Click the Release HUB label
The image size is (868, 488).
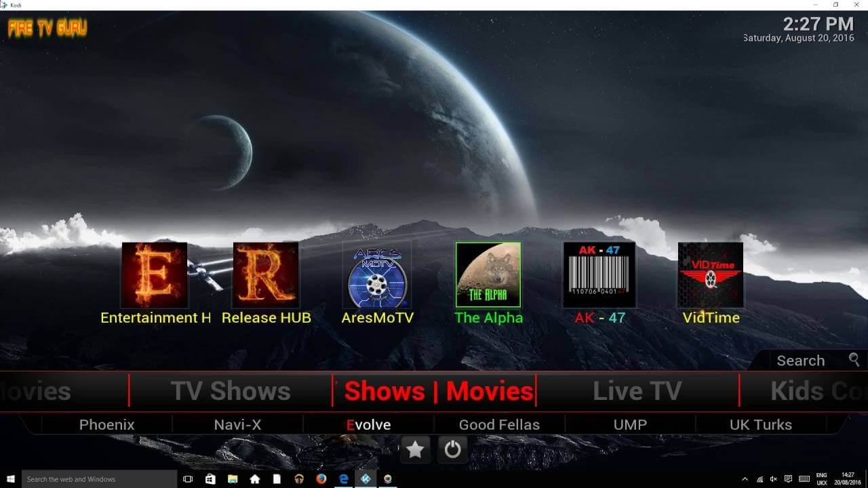[x=267, y=317]
